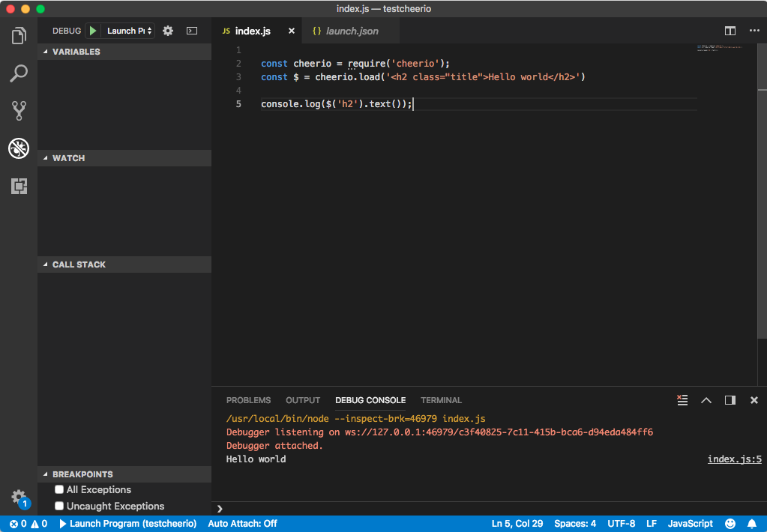Open the Source Control view
The height and width of the screenshot is (532, 767).
[19, 111]
